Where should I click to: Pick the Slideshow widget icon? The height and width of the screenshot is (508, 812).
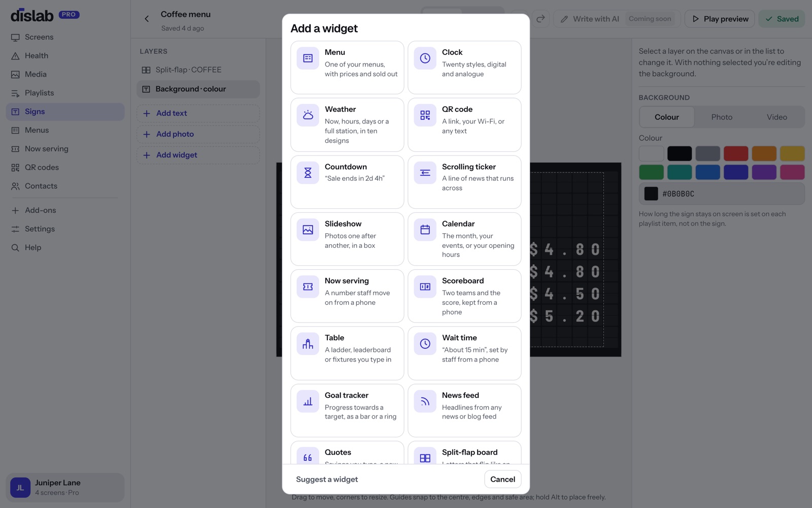click(x=308, y=230)
